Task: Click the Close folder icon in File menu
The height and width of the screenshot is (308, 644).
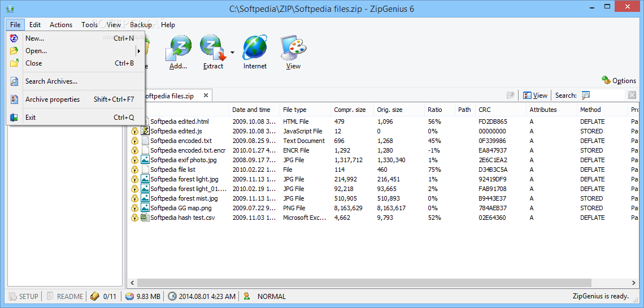Action: 14,63
